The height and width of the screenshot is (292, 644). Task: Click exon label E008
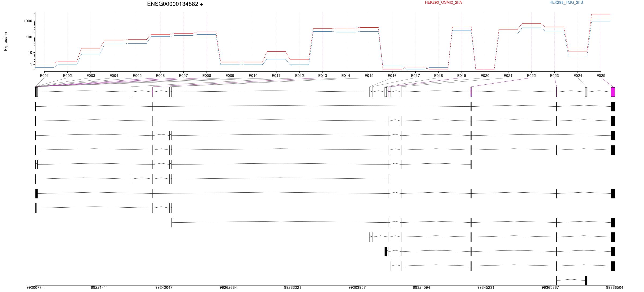tap(207, 76)
